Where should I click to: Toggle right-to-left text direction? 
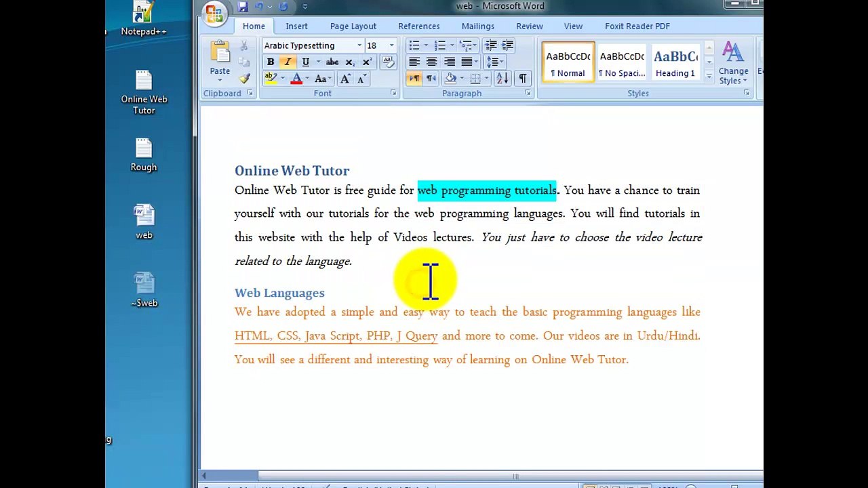[431, 79]
